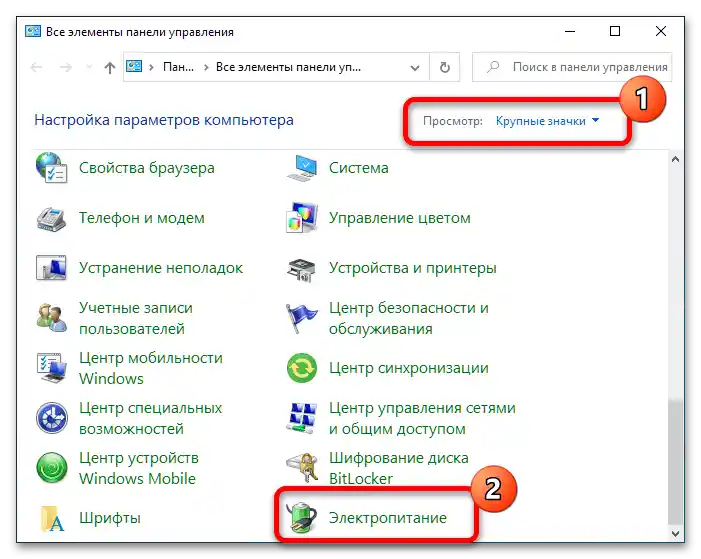Open Центр безопасности и обслуживания link
The width and height of the screenshot is (701, 559).
point(409,318)
